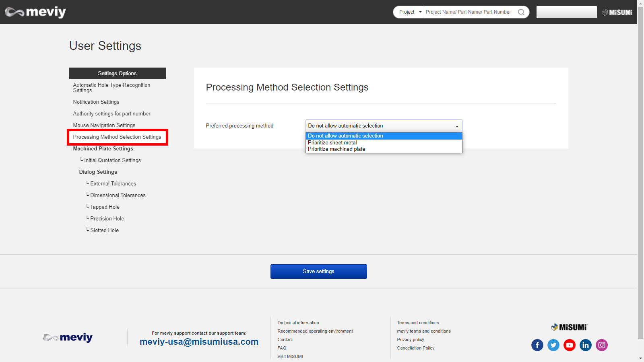Viewport: 644px width, 362px height.
Task: Click the project name search field
Action: [470, 12]
